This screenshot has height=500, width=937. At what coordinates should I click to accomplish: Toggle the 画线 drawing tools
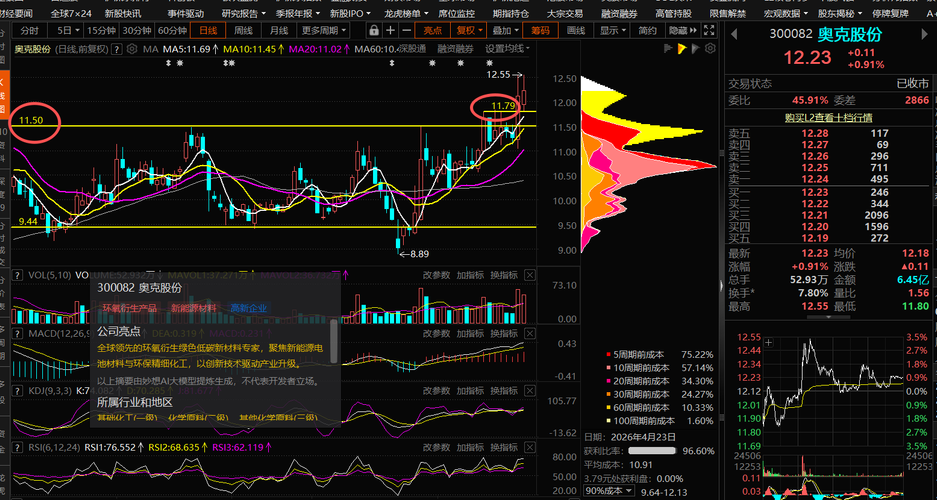[575, 30]
